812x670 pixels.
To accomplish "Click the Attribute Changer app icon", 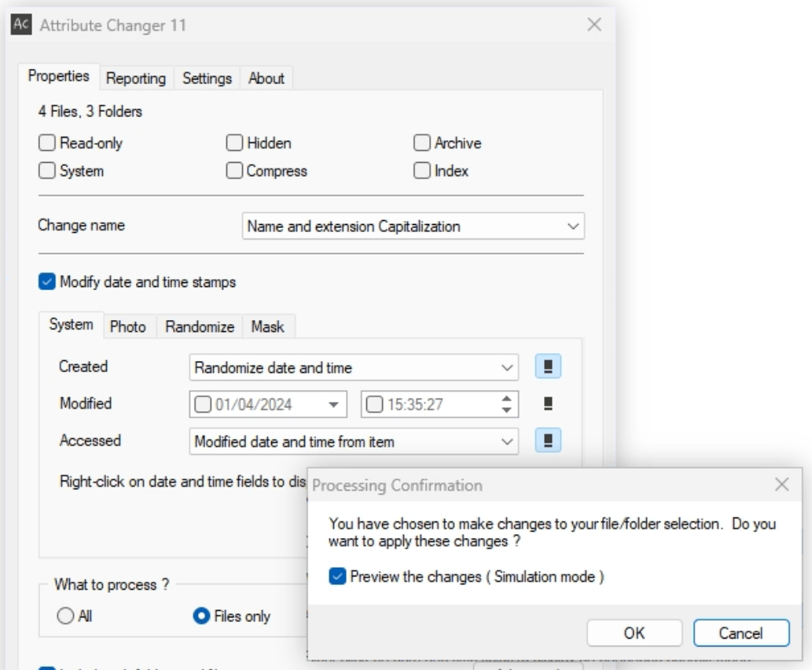I will tap(21, 24).
